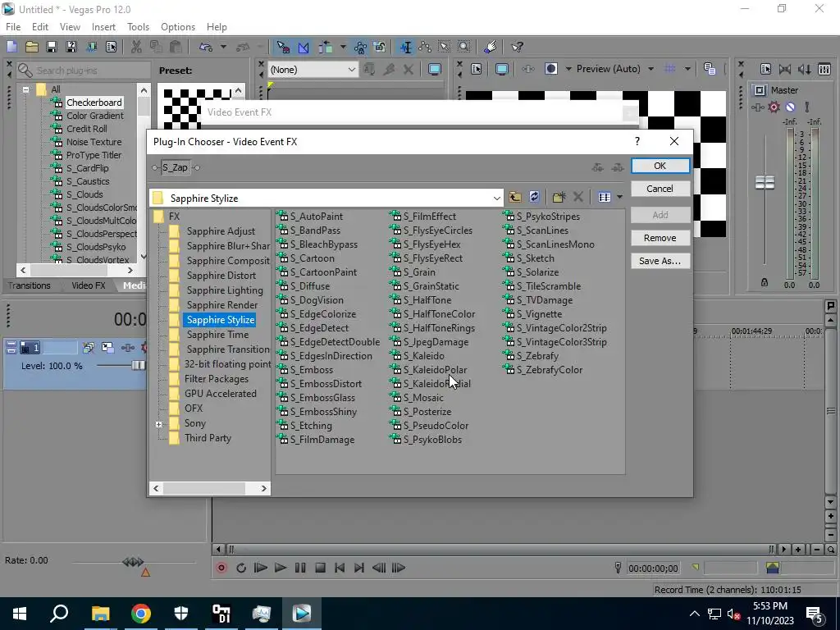Show hidden system tray icons chevron

pos(694,614)
